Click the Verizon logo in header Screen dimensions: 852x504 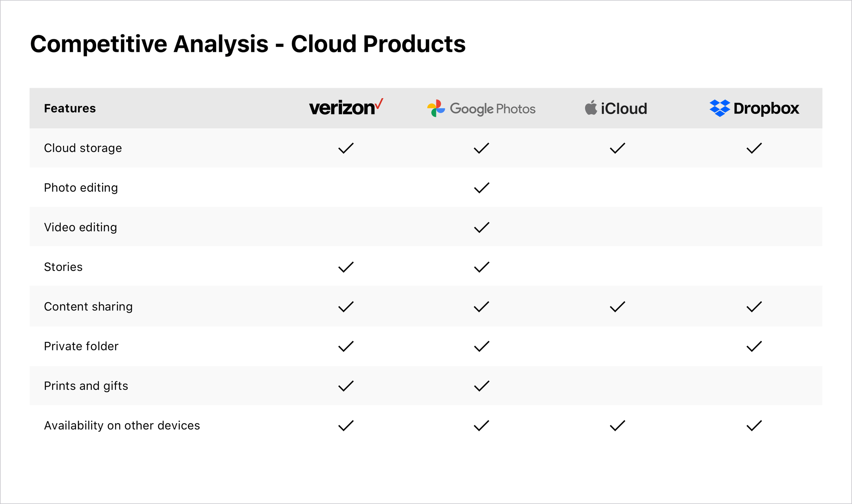click(346, 108)
